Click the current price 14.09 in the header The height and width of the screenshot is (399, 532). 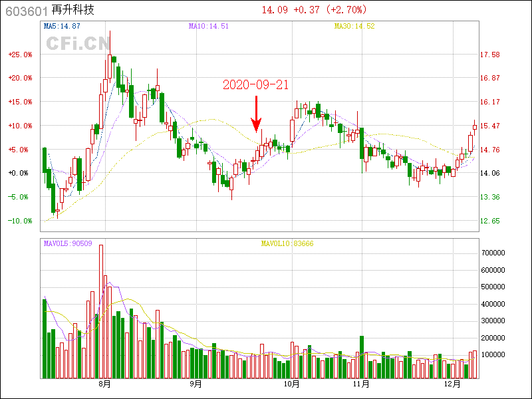[x=275, y=10]
